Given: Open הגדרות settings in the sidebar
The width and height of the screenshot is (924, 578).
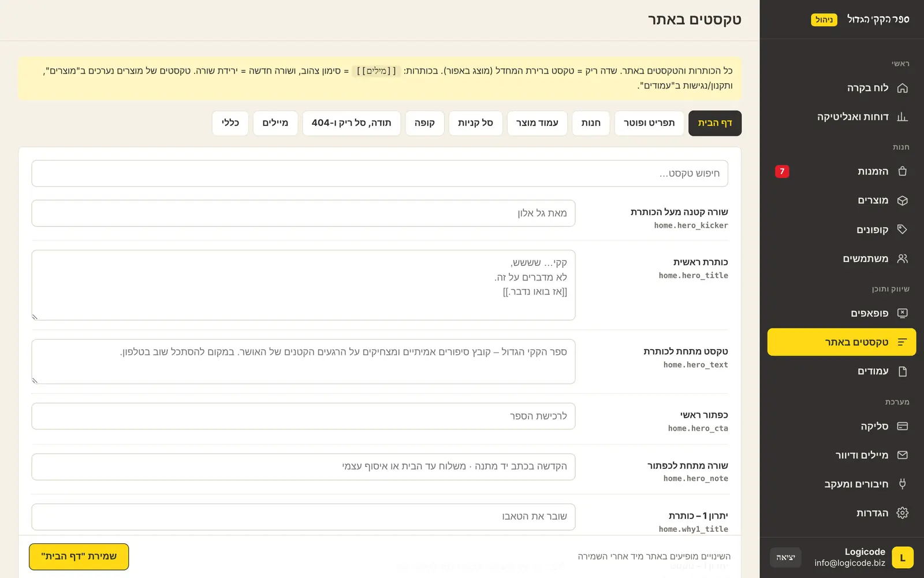Looking at the screenshot, I should click(x=842, y=513).
